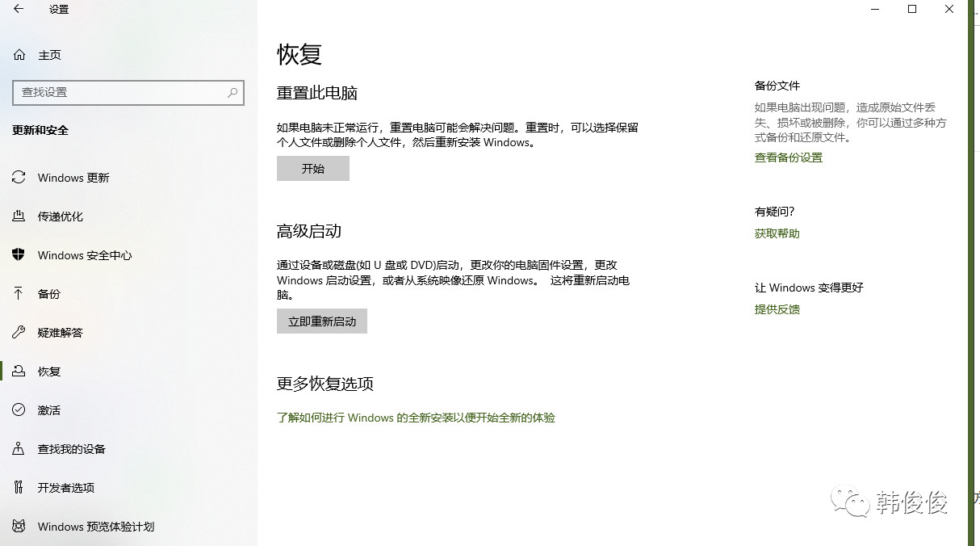This screenshot has height=546, width=980.
Task: Open 开发者选项 settings
Action: [66, 488]
